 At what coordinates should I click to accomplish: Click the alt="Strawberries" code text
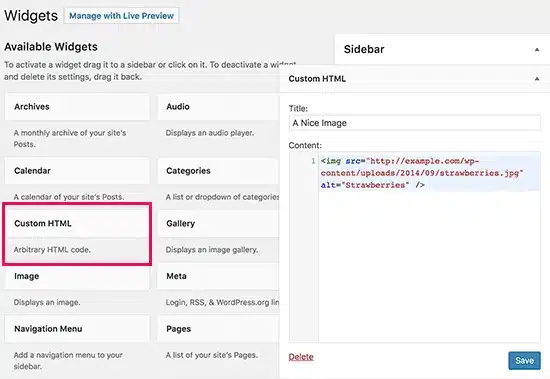pos(365,185)
